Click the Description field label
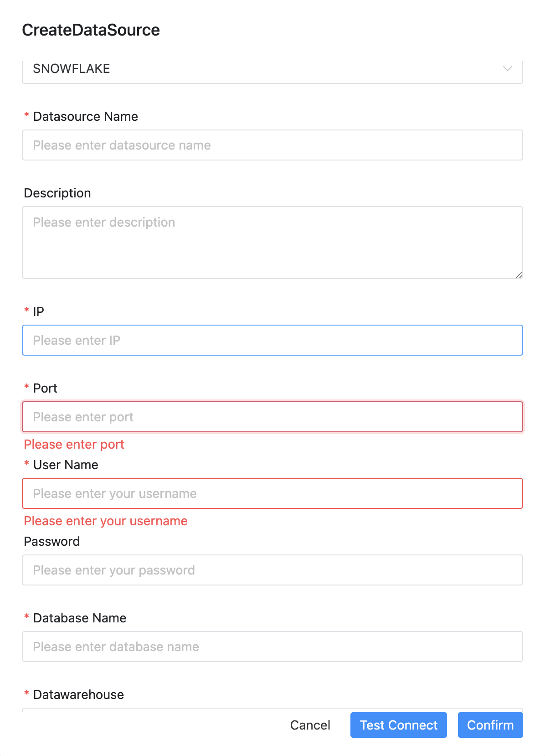 57,193
